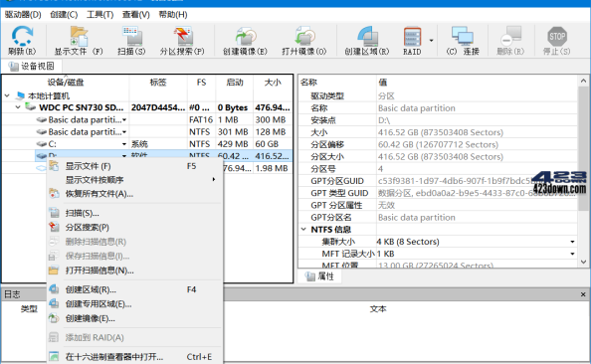591x364 pixels.
Task: Click the 类型 log column header
Action: click(29, 309)
